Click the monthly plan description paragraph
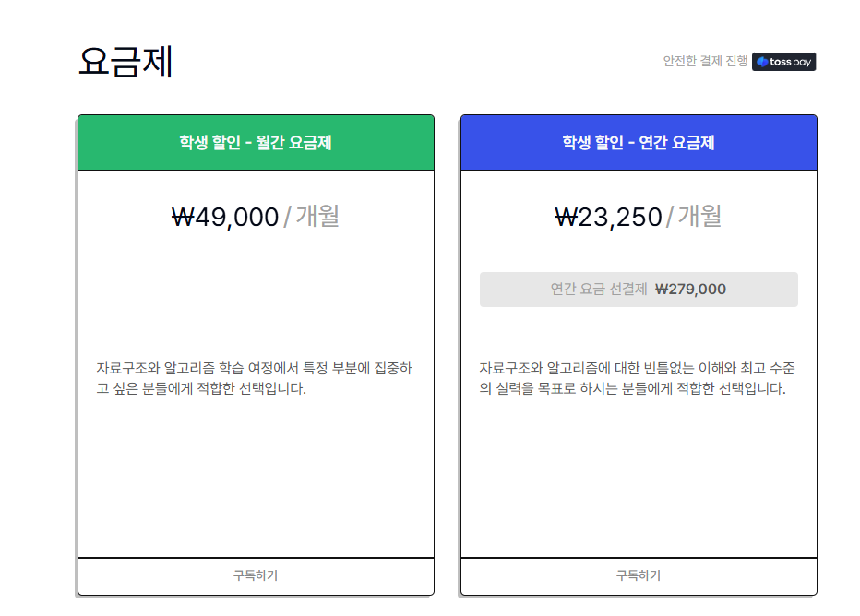Screen dimensions: 860x616 [254, 379]
